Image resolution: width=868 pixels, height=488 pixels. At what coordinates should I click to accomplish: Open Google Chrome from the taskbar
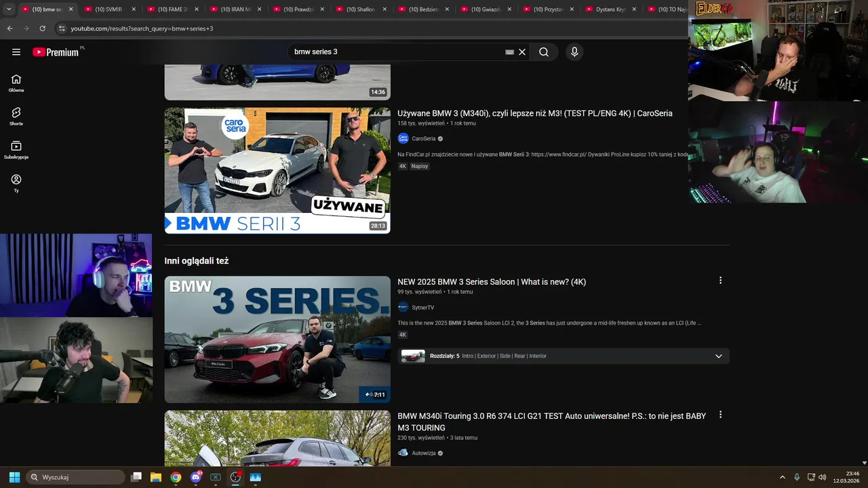tap(176, 477)
